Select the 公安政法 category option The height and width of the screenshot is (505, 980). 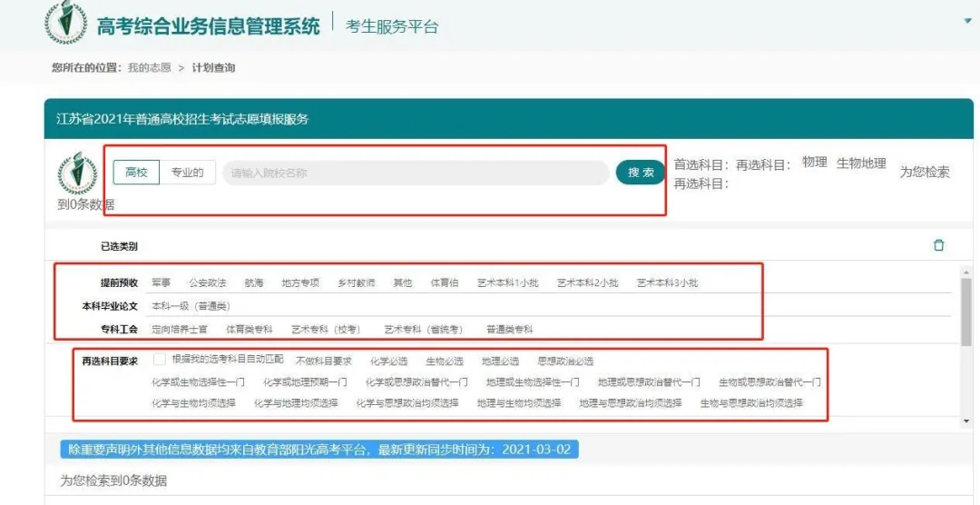[x=207, y=283]
